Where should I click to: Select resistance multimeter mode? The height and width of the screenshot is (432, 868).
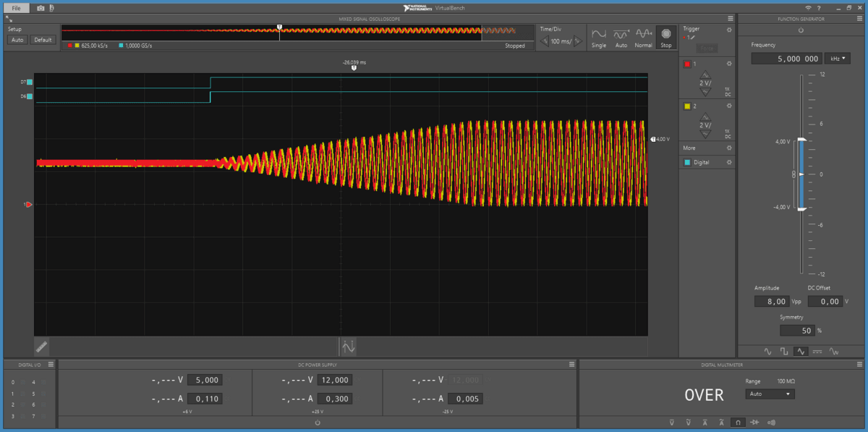[x=738, y=422]
